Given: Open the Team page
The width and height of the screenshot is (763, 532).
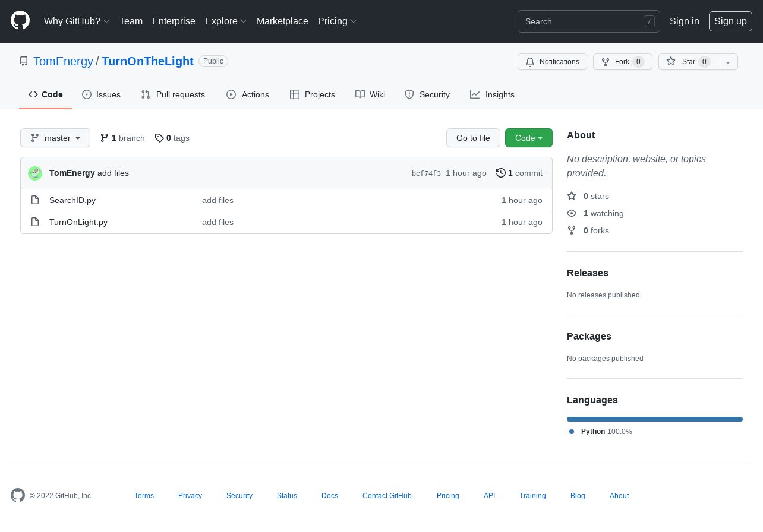Looking at the screenshot, I should pos(131,21).
